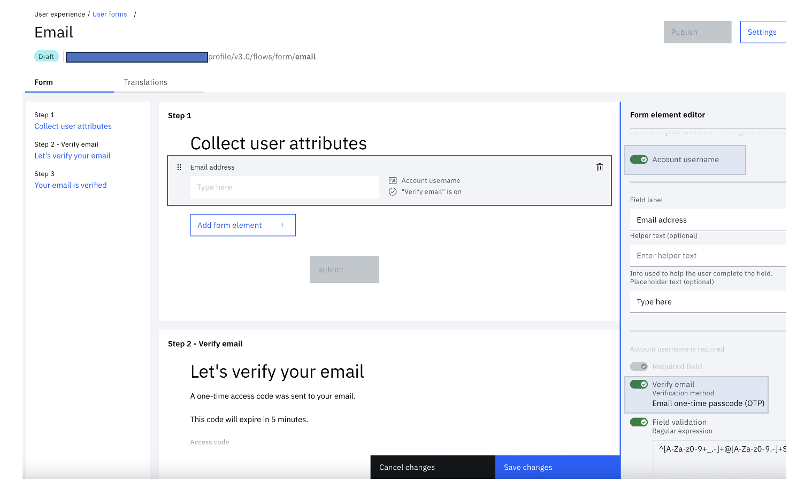Image resolution: width=812 pixels, height=504 pixels.
Task: Click the Draft status badge
Action: click(47, 57)
